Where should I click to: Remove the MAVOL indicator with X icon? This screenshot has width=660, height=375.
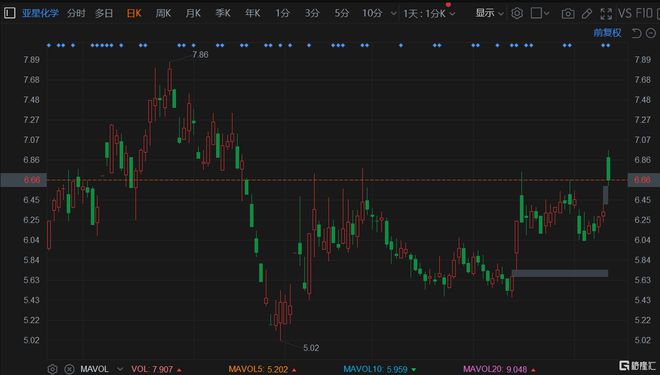pyautogui.click(x=69, y=369)
